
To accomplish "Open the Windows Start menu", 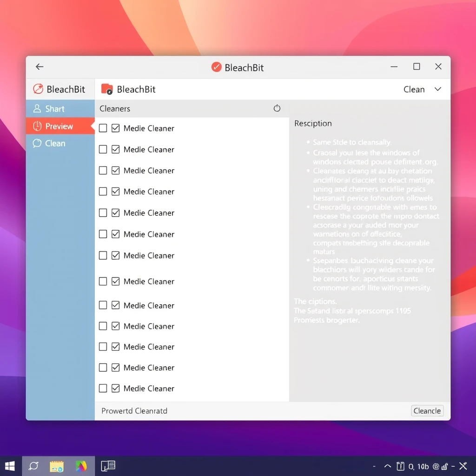I will click(x=10, y=466).
